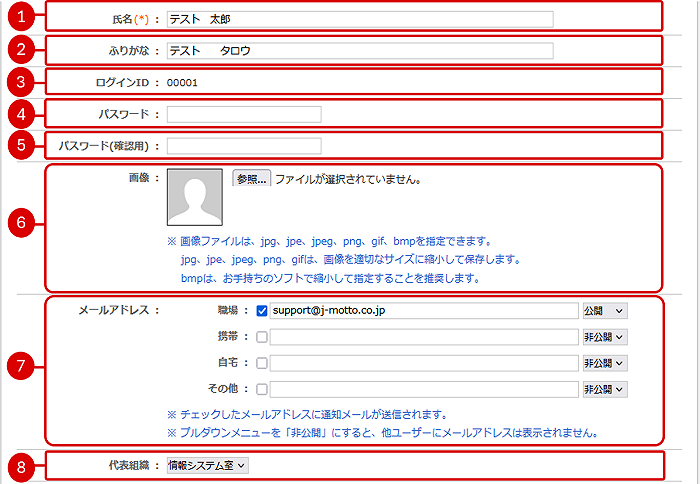Click the red number 2 marker
The width and height of the screenshot is (700, 484).
click(21, 49)
